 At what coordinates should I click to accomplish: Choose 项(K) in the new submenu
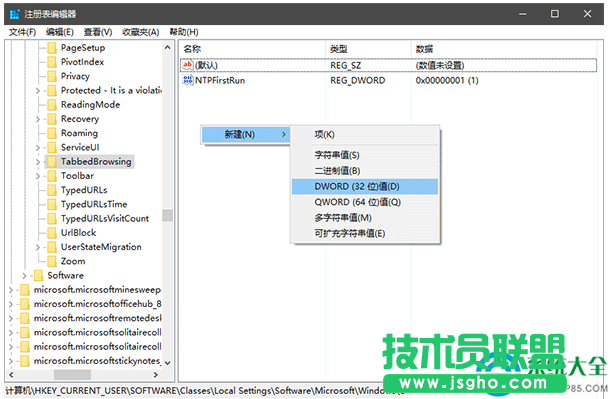(x=365, y=135)
